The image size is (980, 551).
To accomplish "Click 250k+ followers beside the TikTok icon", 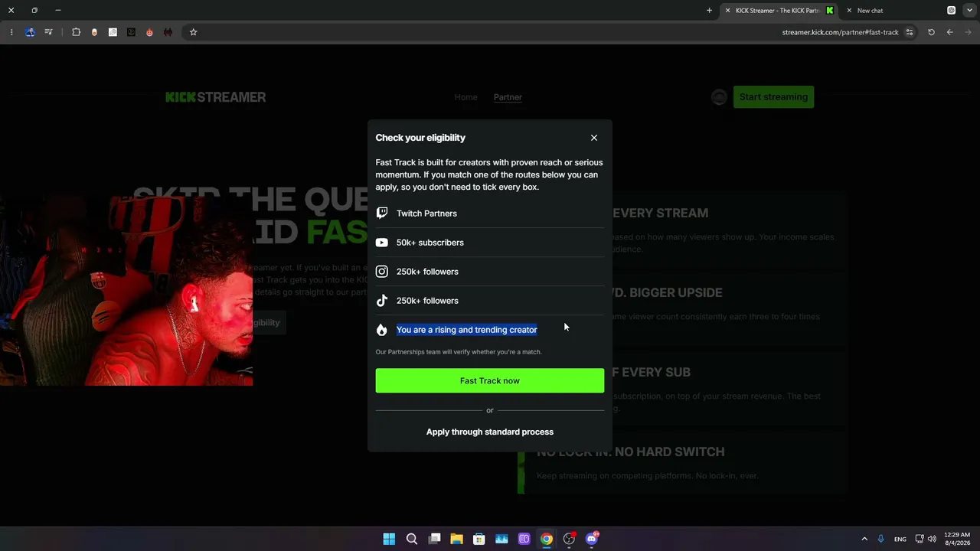I will [x=427, y=301].
